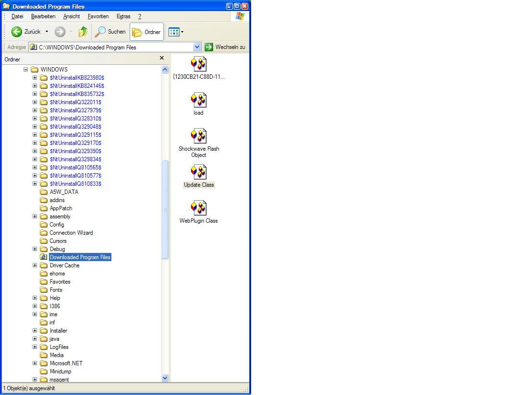This screenshot has height=395, width=532.
Task: Click the folder icon beside A5W_DATA
Action: (x=43, y=192)
